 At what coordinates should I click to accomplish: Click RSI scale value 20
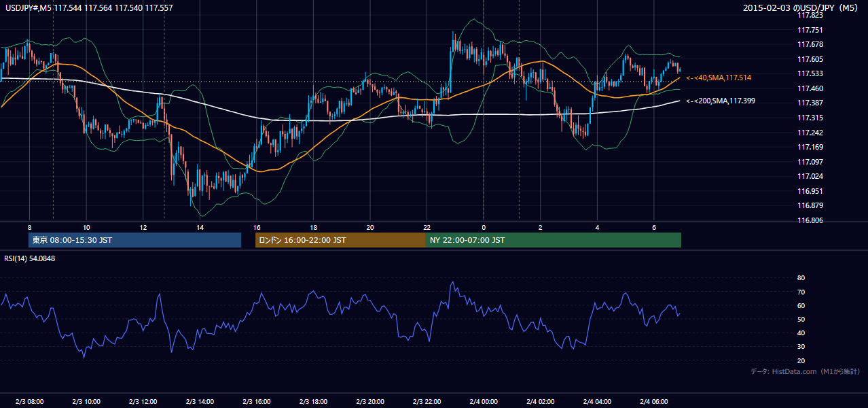point(801,360)
